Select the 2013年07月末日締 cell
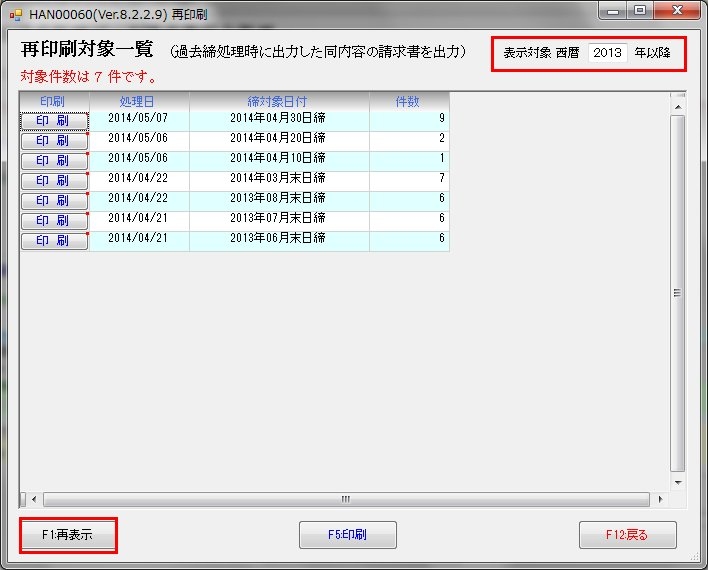This screenshot has height=570, width=708. [x=279, y=220]
